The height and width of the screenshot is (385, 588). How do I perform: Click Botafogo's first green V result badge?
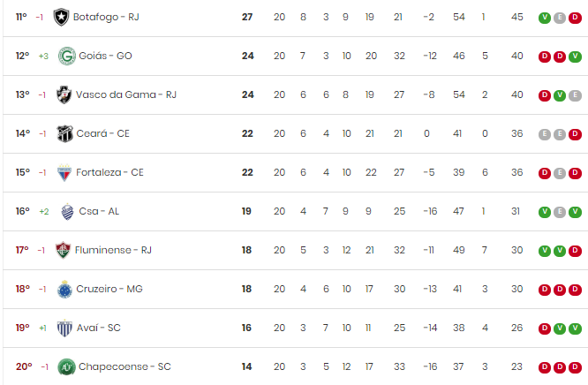pos(545,18)
